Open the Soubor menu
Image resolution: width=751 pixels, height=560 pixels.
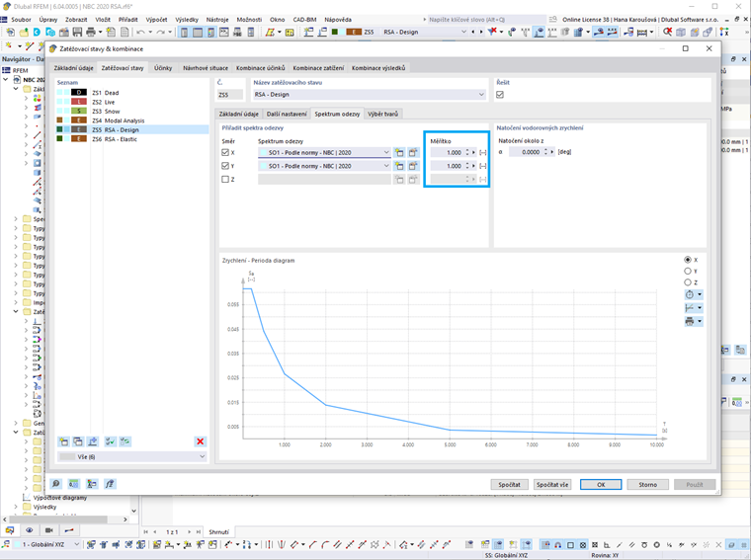pyautogui.click(x=21, y=20)
